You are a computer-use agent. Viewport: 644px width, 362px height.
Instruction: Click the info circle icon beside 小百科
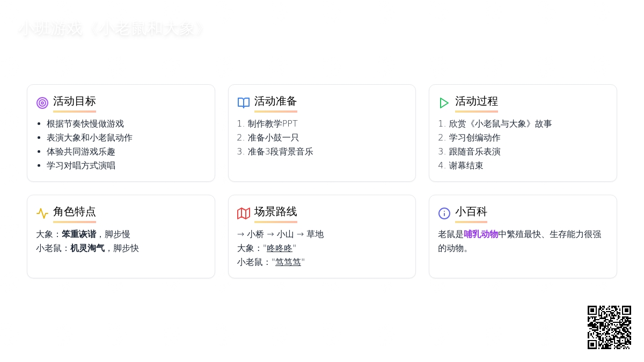[444, 213]
